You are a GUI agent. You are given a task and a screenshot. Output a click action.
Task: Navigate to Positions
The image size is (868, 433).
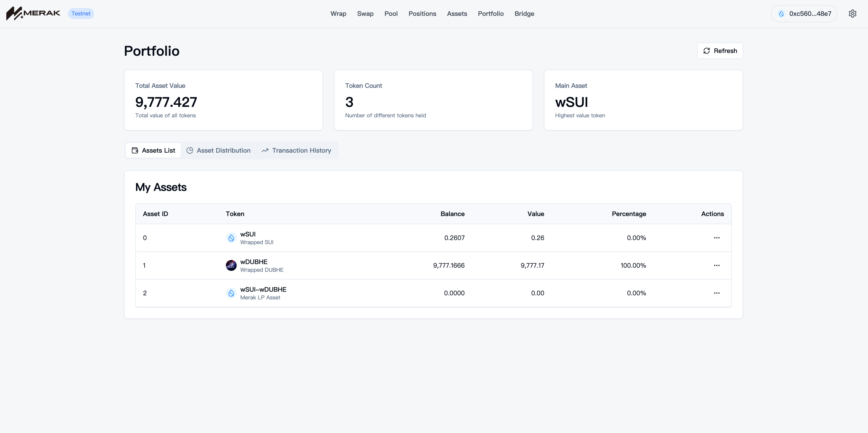point(422,14)
